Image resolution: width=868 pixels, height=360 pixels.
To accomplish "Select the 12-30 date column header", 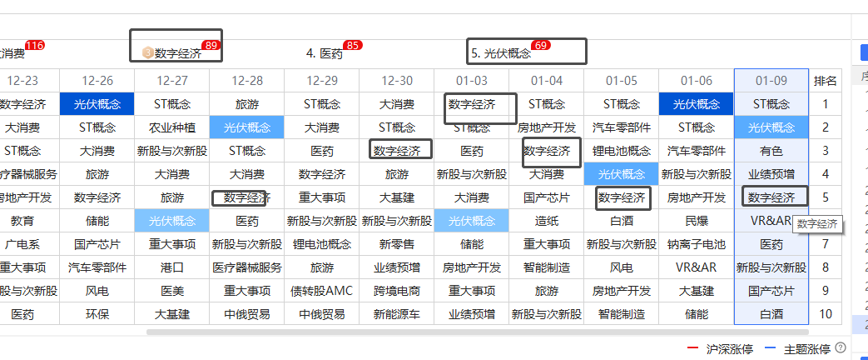I will coord(397,81).
